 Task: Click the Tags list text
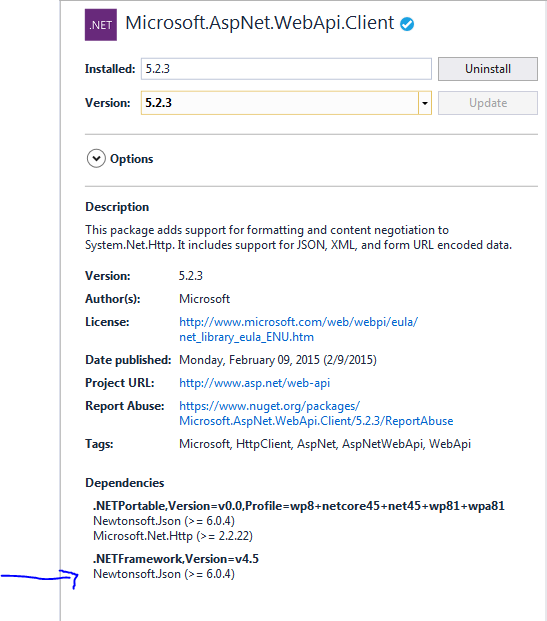(325, 444)
